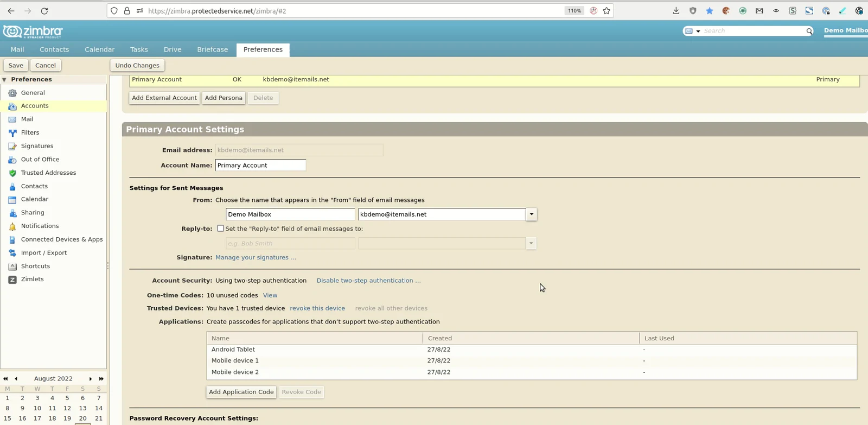Click Connected Devices & Apps icon
The image size is (868, 425).
click(x=12, y=239)
